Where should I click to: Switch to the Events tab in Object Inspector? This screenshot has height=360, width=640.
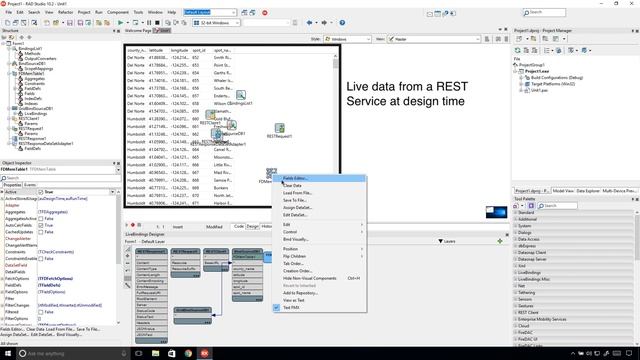[30, 185]
